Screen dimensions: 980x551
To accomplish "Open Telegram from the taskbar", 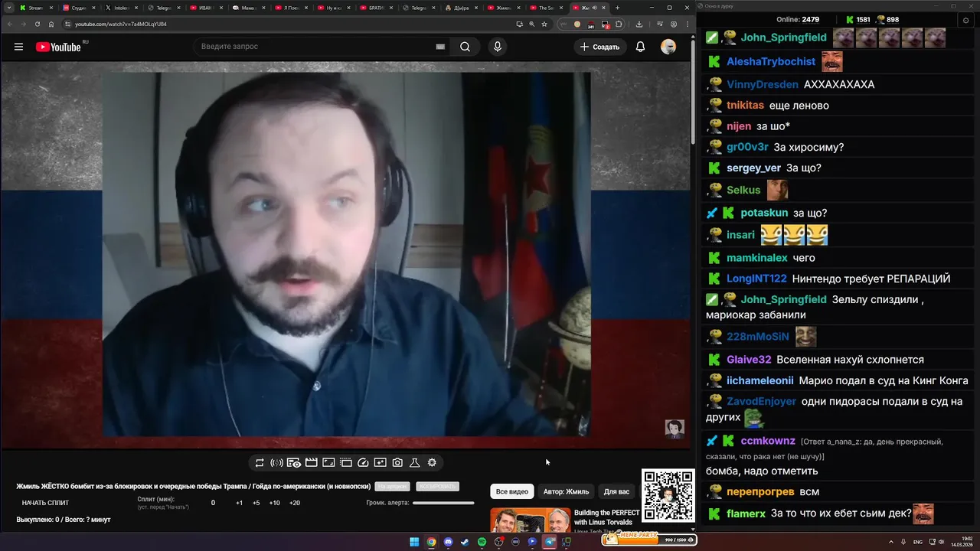I will pyautogui.click(x=549, y=542).
